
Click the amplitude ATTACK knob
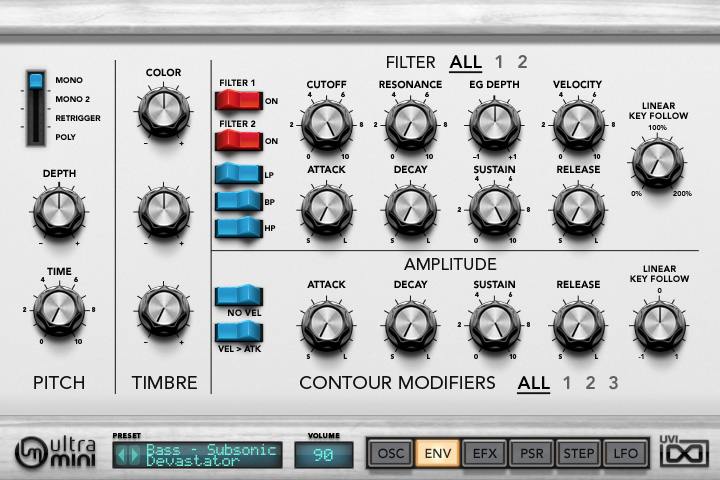click(326, 324)
